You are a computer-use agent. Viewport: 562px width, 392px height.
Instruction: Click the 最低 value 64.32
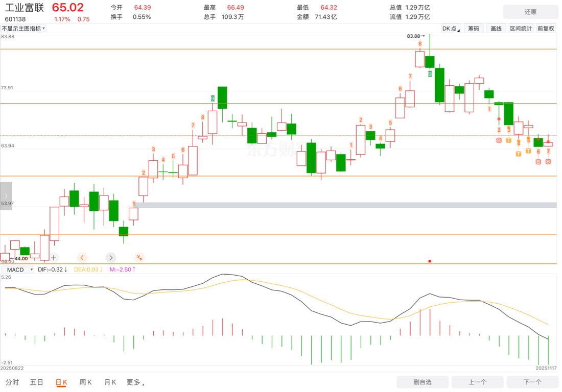coord(329,8)
